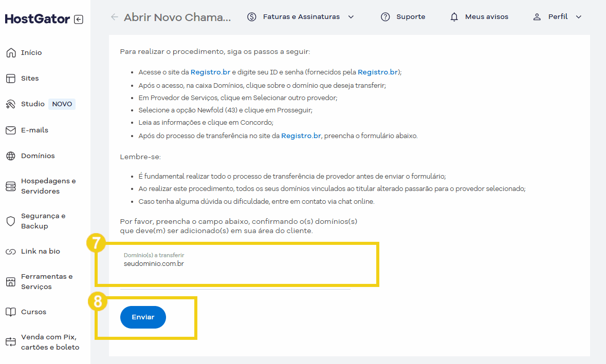Click the Venda com Pix payment icon
606x364 pixels.
[x=11, y=342]
